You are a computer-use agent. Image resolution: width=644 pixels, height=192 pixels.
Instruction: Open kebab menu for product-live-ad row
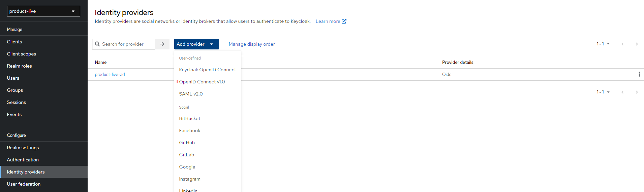(x=639, y=74)
